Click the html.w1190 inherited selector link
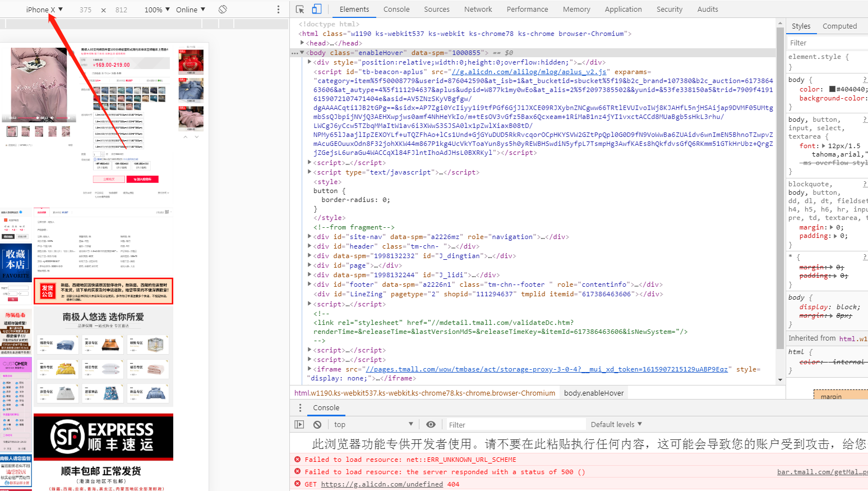The image size is (868, 491). coord(853,339)
